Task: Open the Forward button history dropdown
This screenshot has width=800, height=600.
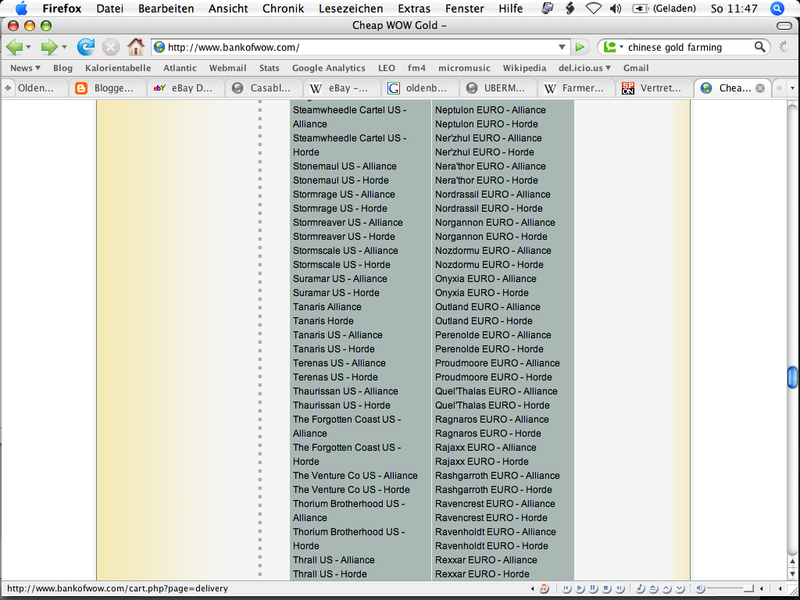Action: (64, 47)
